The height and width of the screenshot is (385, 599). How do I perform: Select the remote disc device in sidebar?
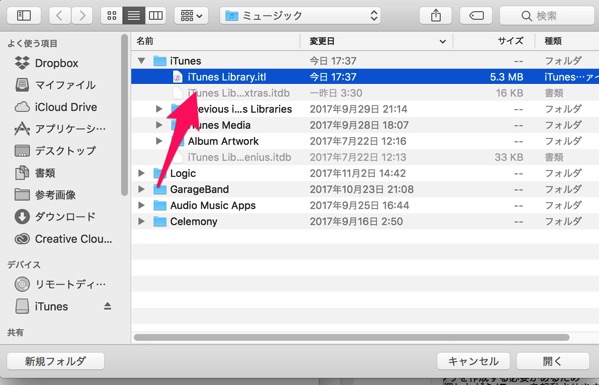[x=60, y=284]
